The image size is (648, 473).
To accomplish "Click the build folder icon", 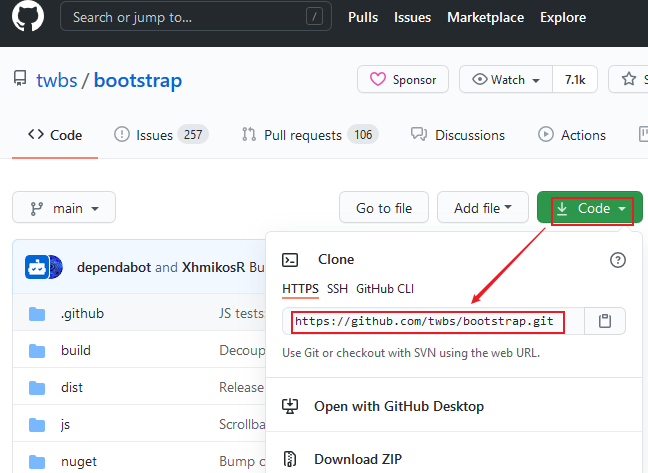I will tap(37, 351).
